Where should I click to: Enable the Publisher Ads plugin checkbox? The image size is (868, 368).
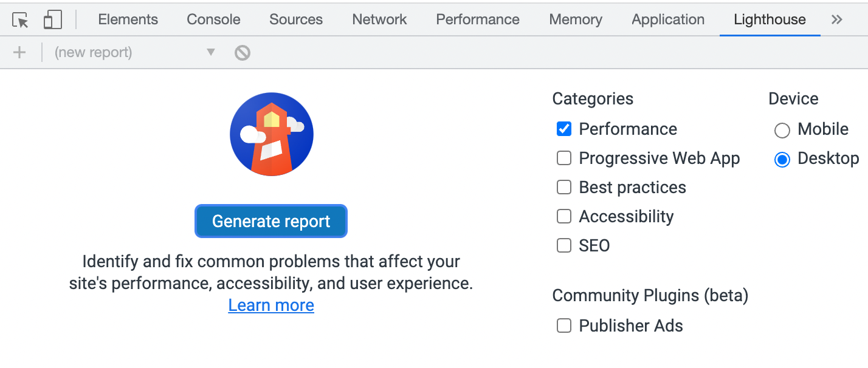click(x=564, y=325)
